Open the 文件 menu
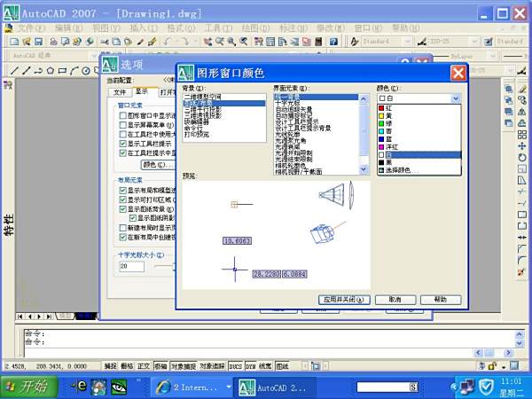 tap(30, 28)
